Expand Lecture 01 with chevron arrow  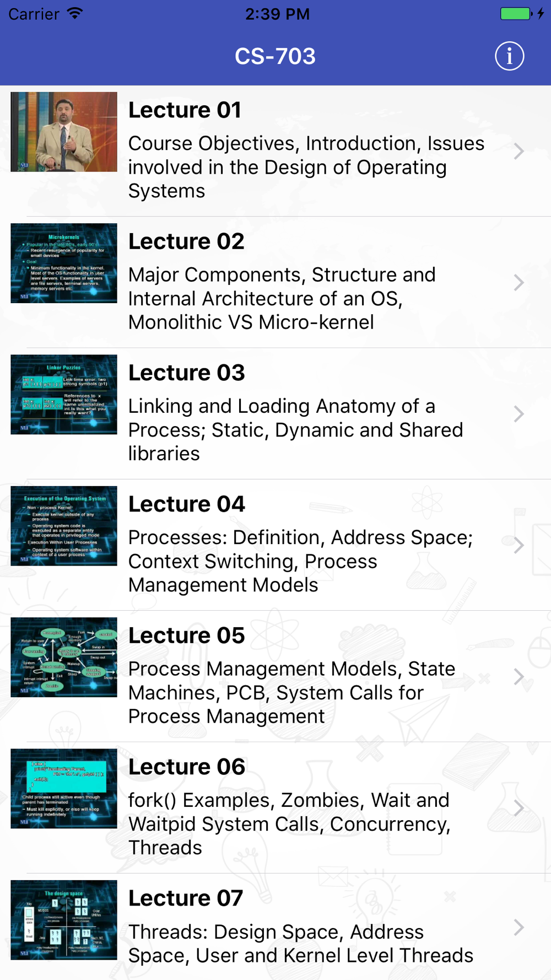coord(518,151)
